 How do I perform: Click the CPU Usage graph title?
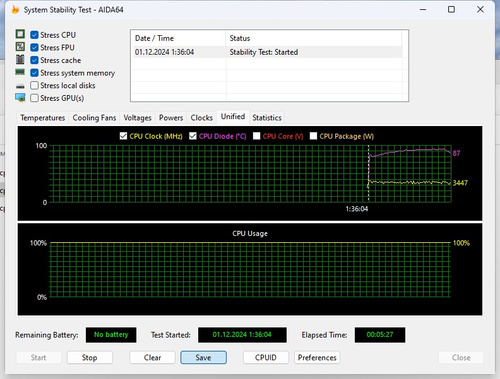[250, 234]
